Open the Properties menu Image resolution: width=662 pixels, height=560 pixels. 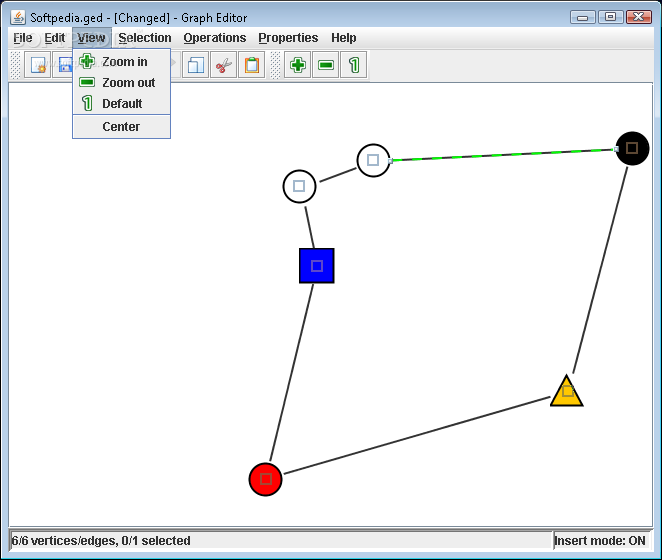click(x=288, y=38)
